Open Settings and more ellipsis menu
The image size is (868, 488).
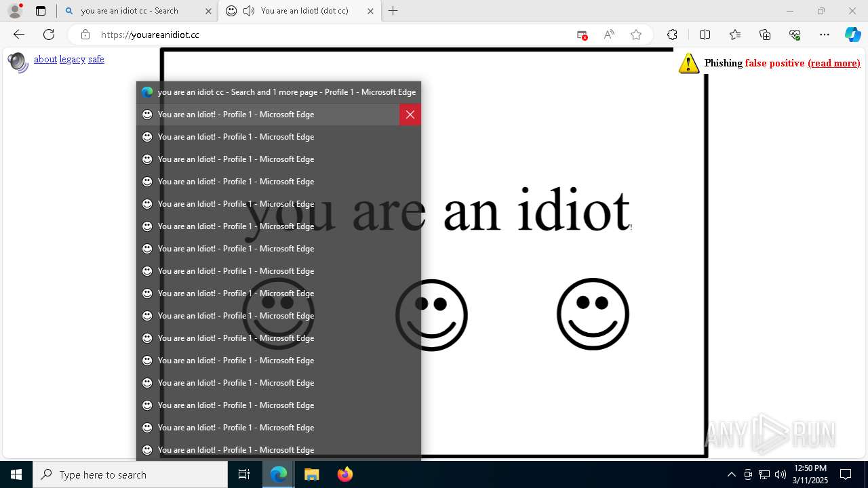(825, 35)
